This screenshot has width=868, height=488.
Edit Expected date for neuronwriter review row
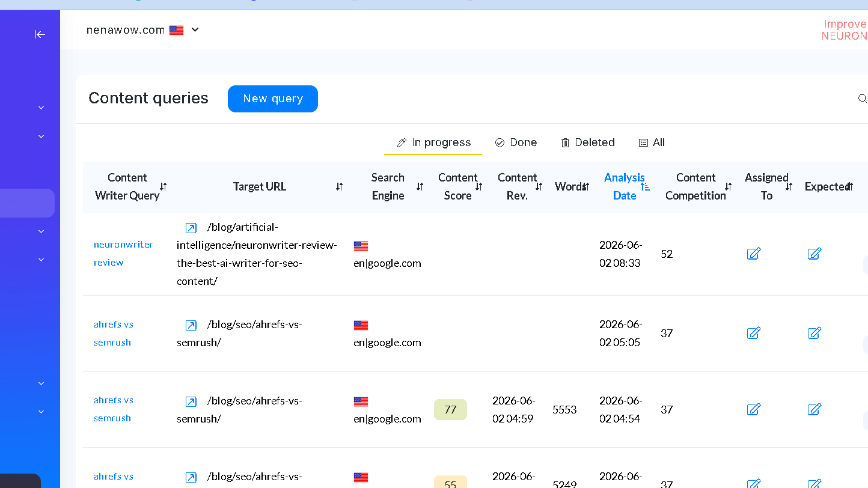tap(815, 254)
